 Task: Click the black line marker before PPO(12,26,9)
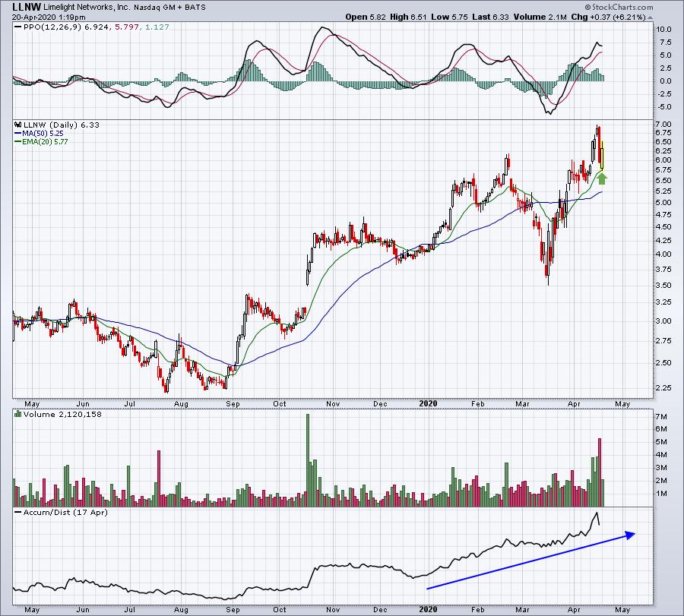(x=18, y=27)
